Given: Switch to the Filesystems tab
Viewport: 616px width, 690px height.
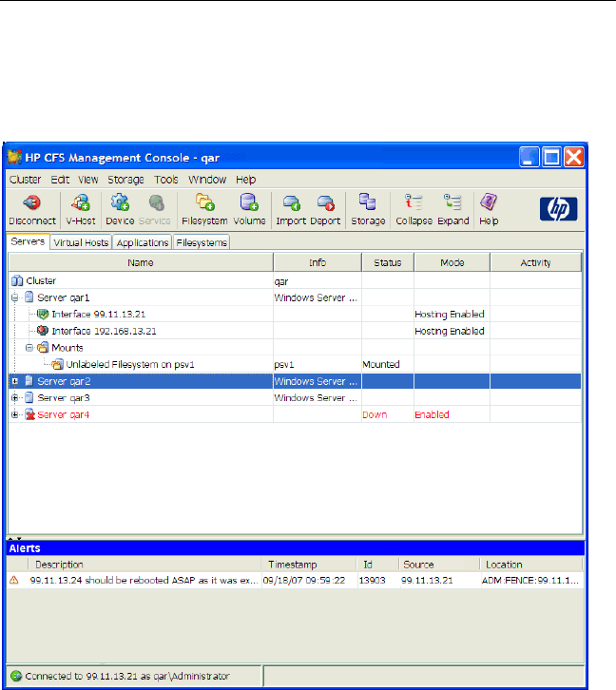Looking at the screenshot, I should point(202,242).
